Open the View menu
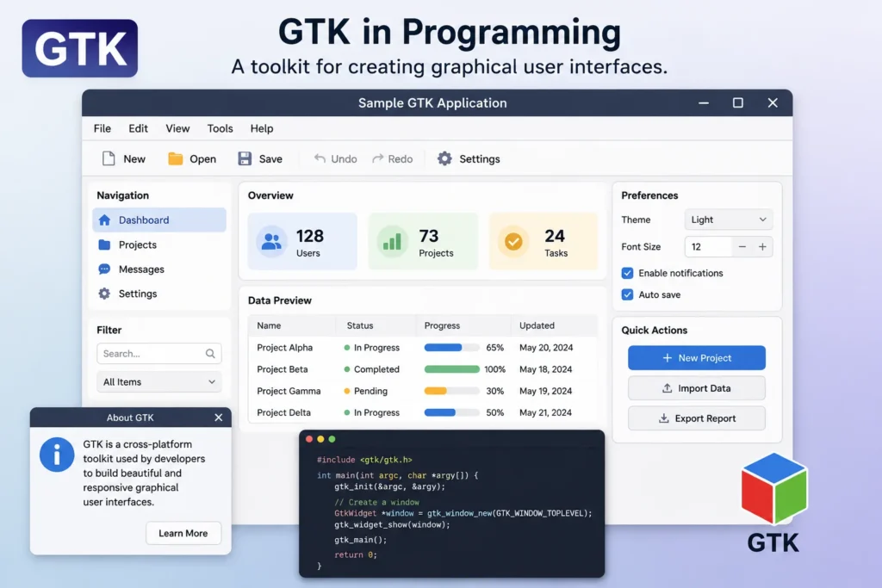This screenshot has width=882, height=588. 177,128
